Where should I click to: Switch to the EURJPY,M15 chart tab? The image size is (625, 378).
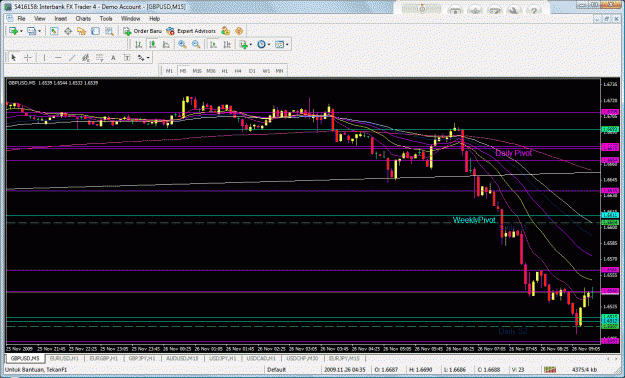point(344,358)
